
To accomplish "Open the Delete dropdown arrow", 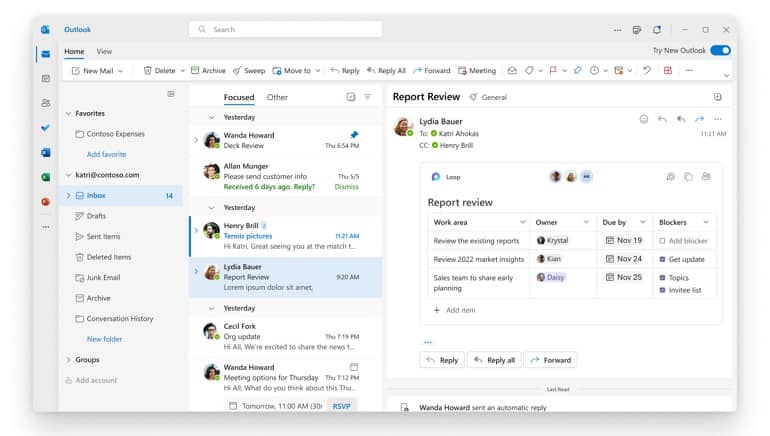I will click(x=182, y=71).
